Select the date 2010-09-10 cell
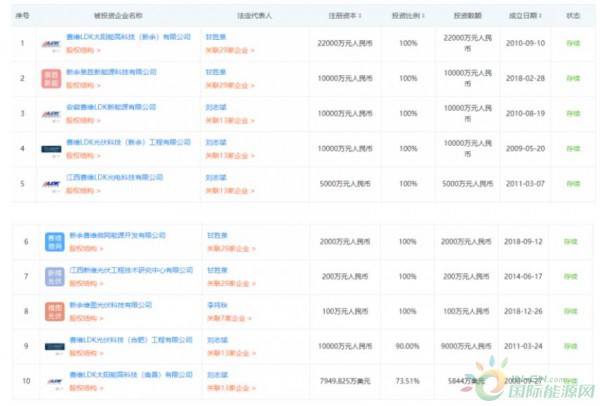 point(525,43)
